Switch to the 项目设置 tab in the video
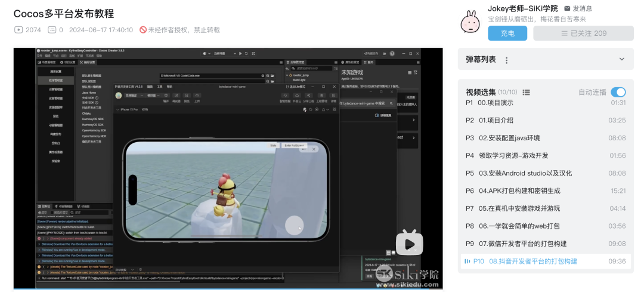The width and height of the screenshot is (644, 292). click(x=68, y=62)
